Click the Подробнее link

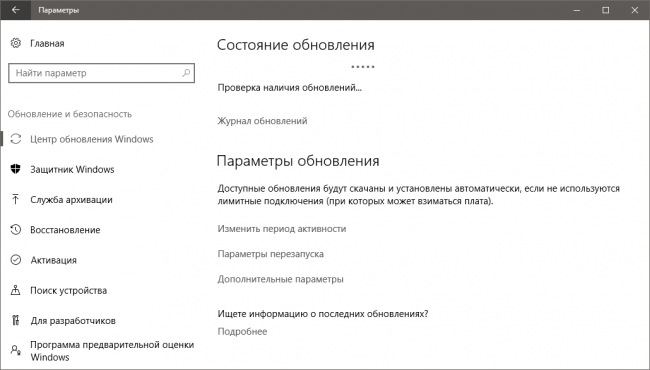[x=243, y=331]
